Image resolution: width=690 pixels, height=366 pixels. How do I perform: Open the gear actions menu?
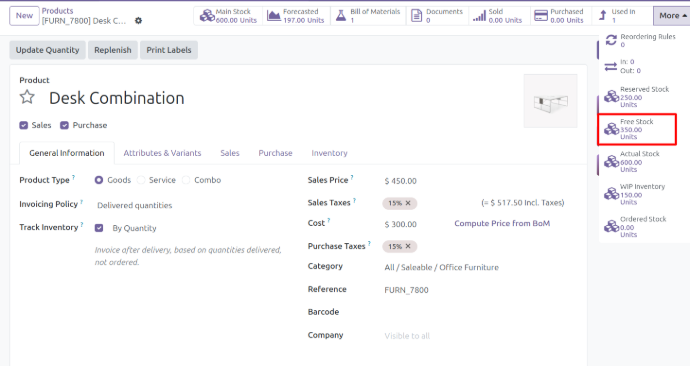point(138,21)
